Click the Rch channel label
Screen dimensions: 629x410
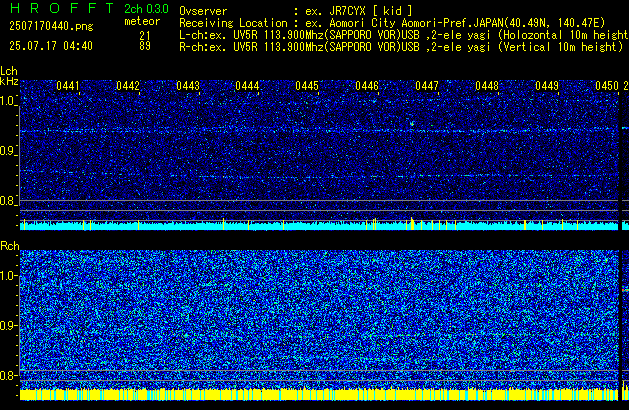(10, 246)
